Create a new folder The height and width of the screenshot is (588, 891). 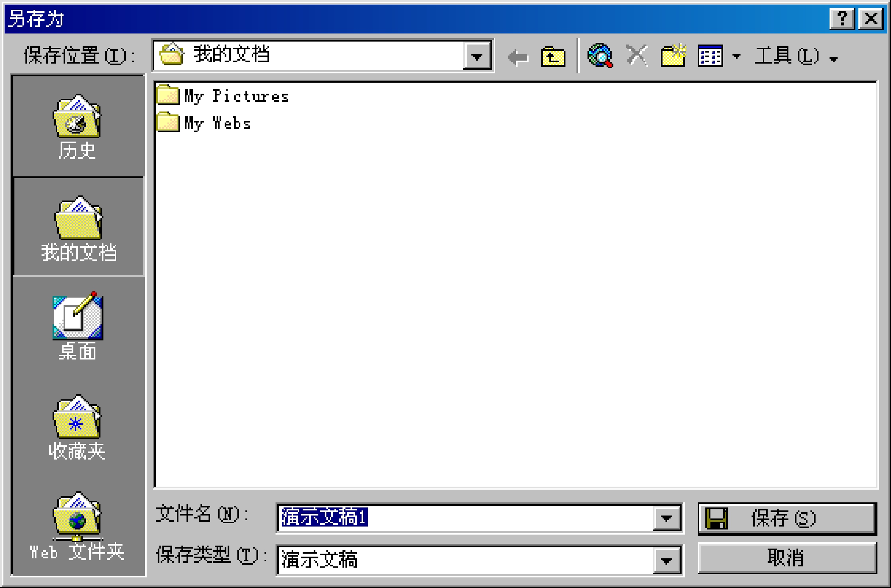pyautogui.click(x=673, y=56)
